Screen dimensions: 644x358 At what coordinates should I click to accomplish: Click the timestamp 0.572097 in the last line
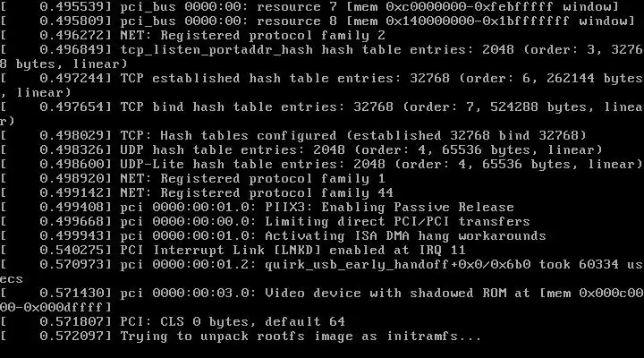[x=72, y=337]
